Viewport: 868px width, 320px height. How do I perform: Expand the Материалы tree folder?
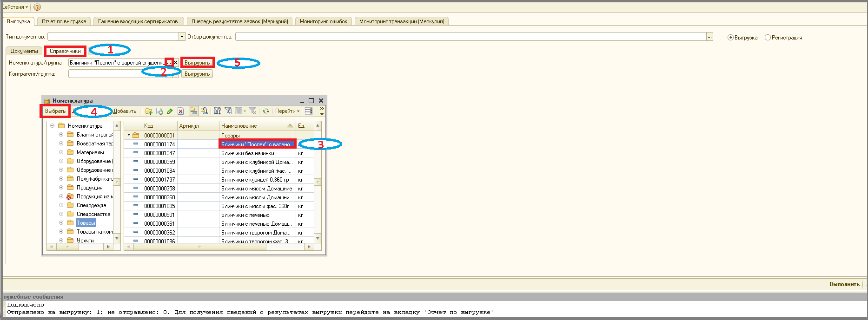pos(61,152)
